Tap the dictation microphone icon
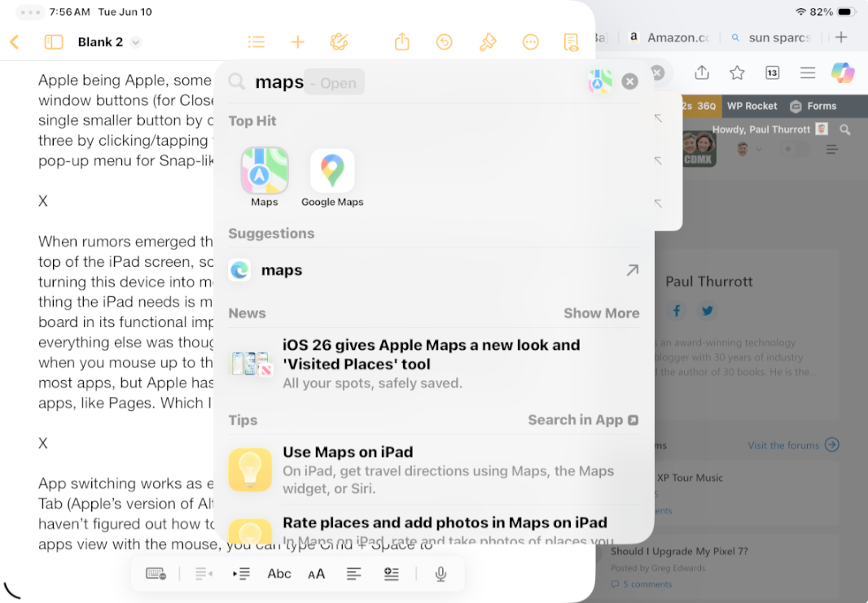Screen dimensions: 868x603 pos(441,574)
